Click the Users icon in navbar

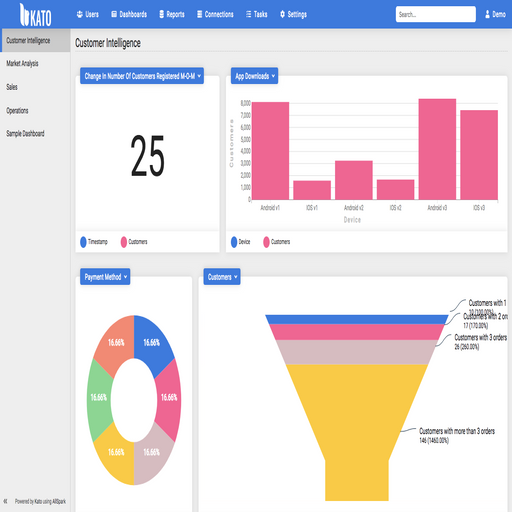[x=80, y=14]
